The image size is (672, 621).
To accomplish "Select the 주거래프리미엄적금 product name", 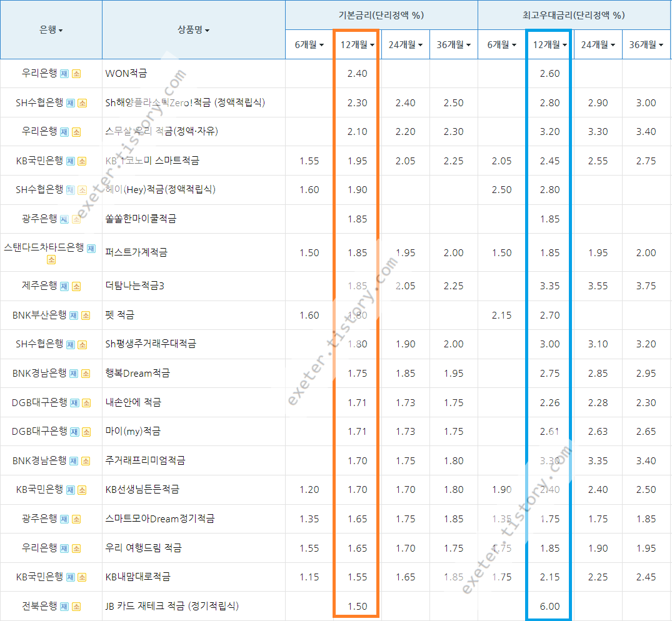I will coord(145,460).
